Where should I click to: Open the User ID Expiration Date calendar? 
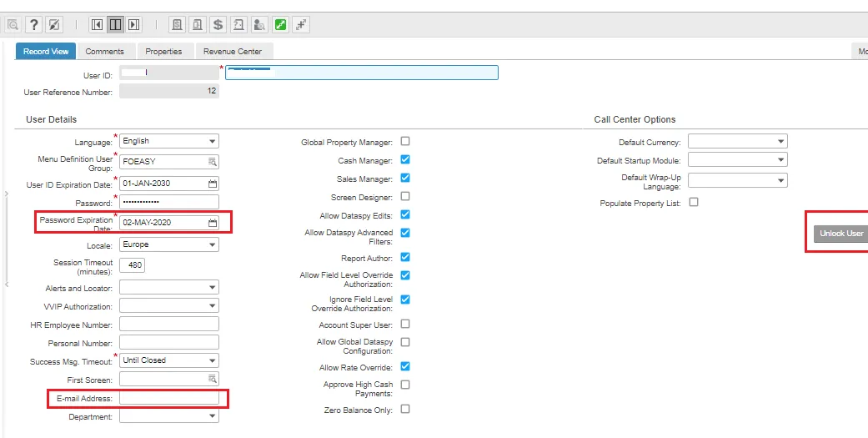click(213, 184)
